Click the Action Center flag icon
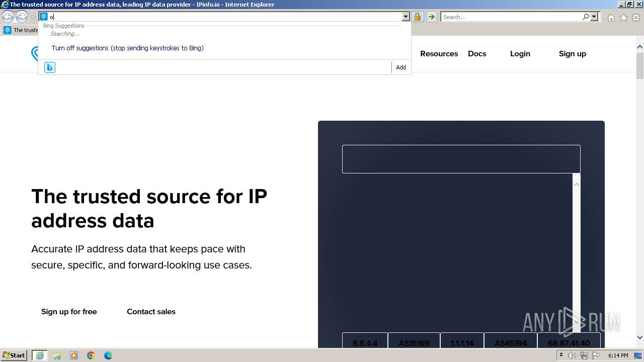Image resolution: width=644 pixels, height=362 pixels. point(596,355)
